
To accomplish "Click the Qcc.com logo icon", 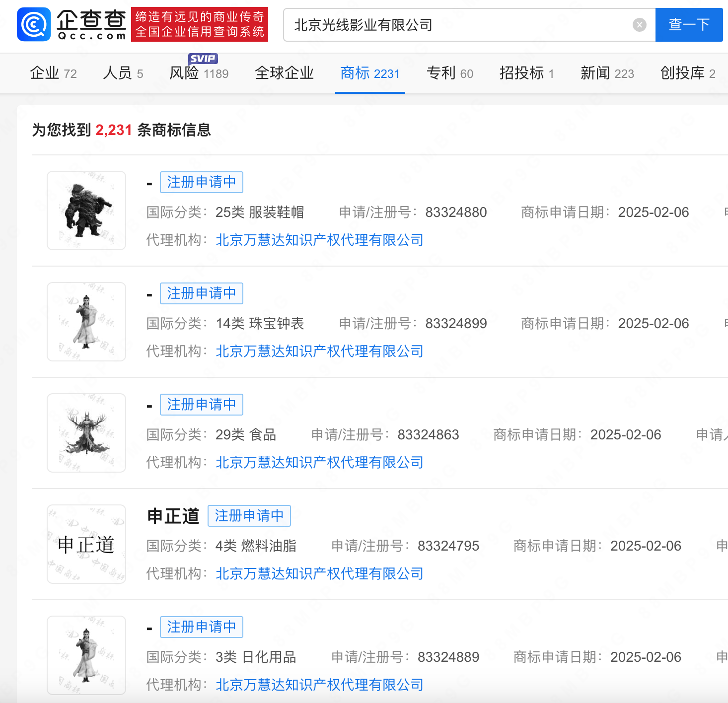I will (34, 24).
